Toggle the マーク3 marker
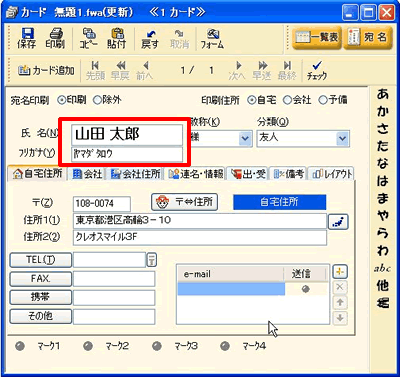400x377 pixels. point(157,346)
